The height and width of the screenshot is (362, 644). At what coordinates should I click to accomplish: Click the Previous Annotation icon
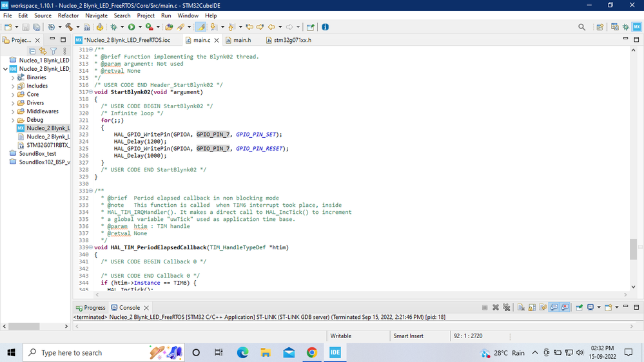tap(231, 27)
